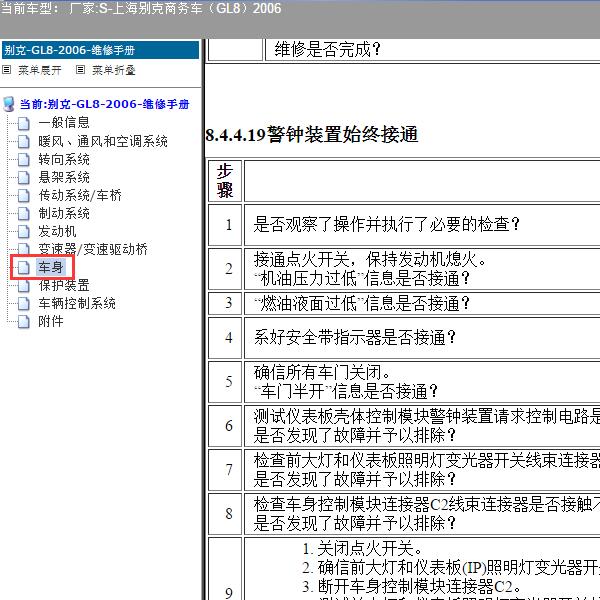Open the 悬架系统 chapter
The width and height of the screenshot is (600, 600).
[64, 177]
